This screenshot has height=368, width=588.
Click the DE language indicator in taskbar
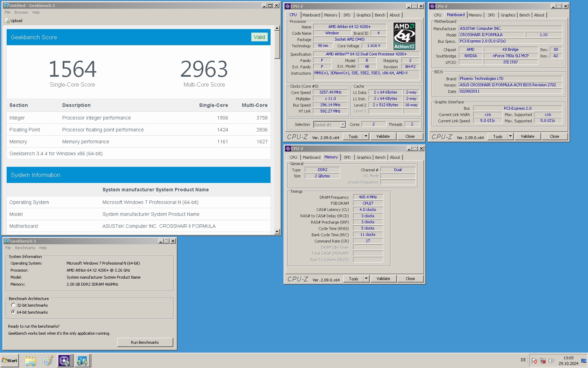(523, 360)
